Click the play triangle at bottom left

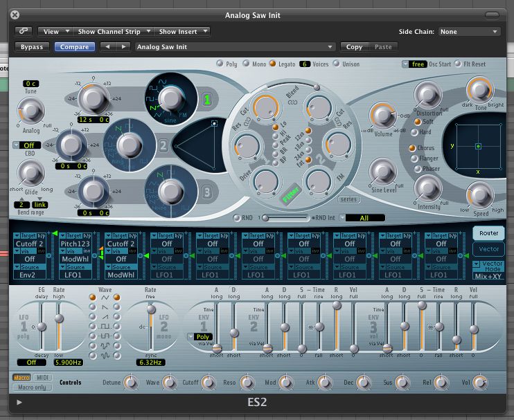19,402
